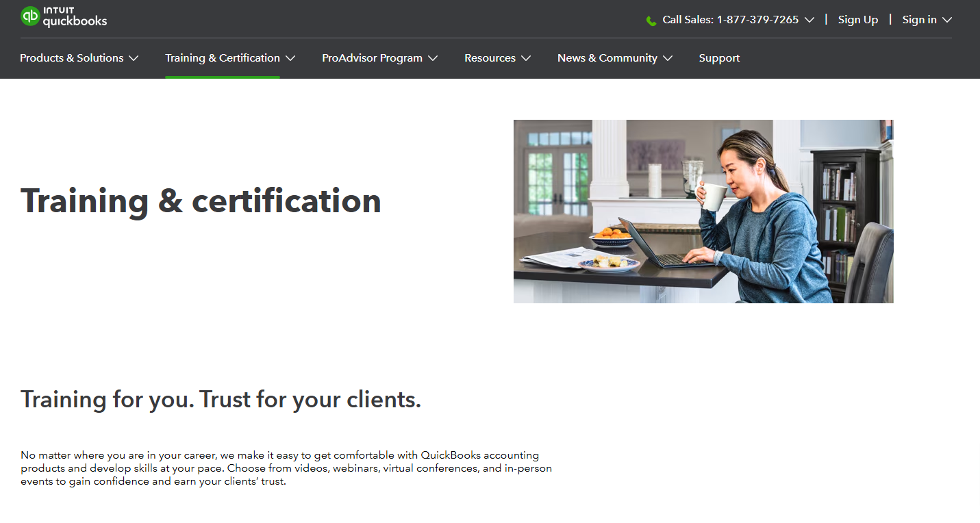Click the hero image of woman at laptop

point(703,211)
